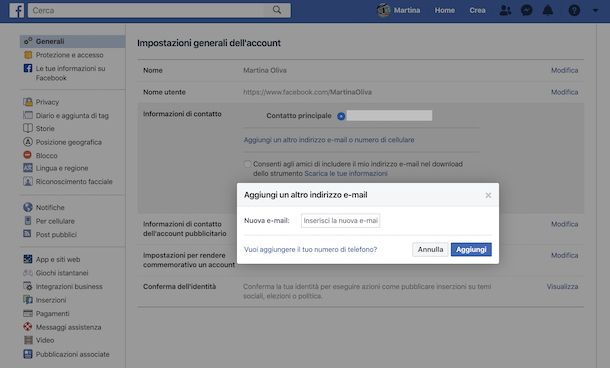Click the Diario e aggiunta di tag icon
This screenshot has height=368, width=610.
click(28, 115)
